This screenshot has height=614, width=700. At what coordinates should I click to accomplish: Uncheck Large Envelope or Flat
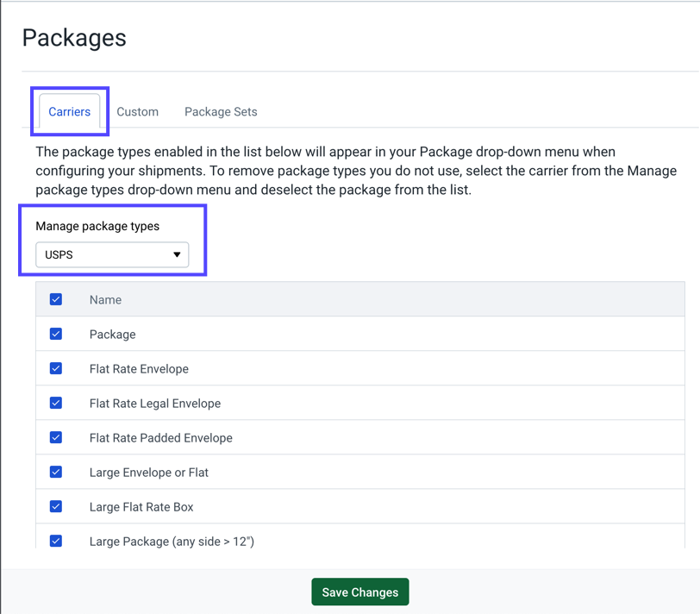(x=55, y=472)
